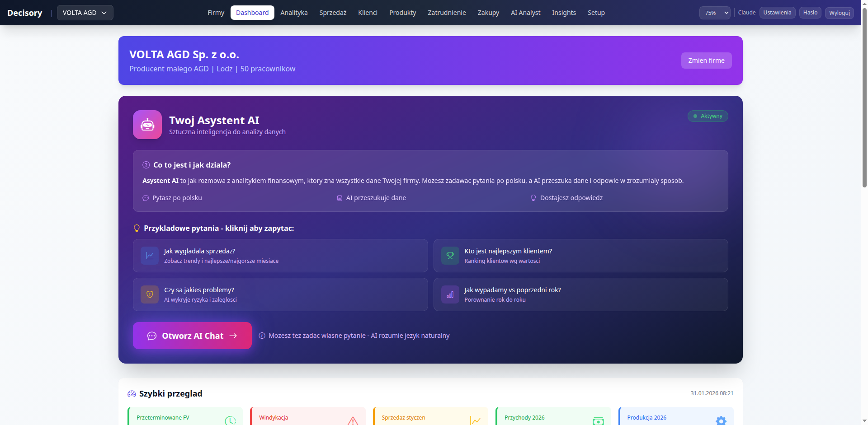Open the VOLTA AGD company dropdown

pyautogui.click(x=85, y=13)
